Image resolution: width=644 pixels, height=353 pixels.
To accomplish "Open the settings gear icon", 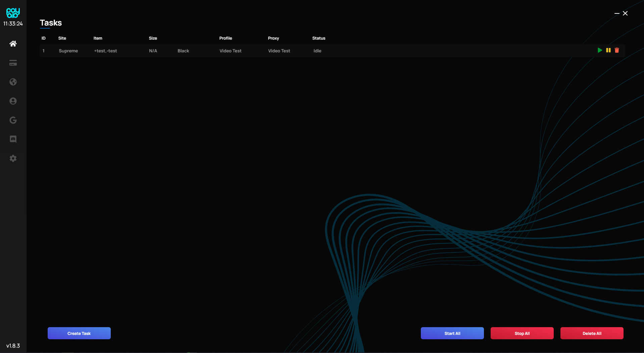I will [13, 158].
